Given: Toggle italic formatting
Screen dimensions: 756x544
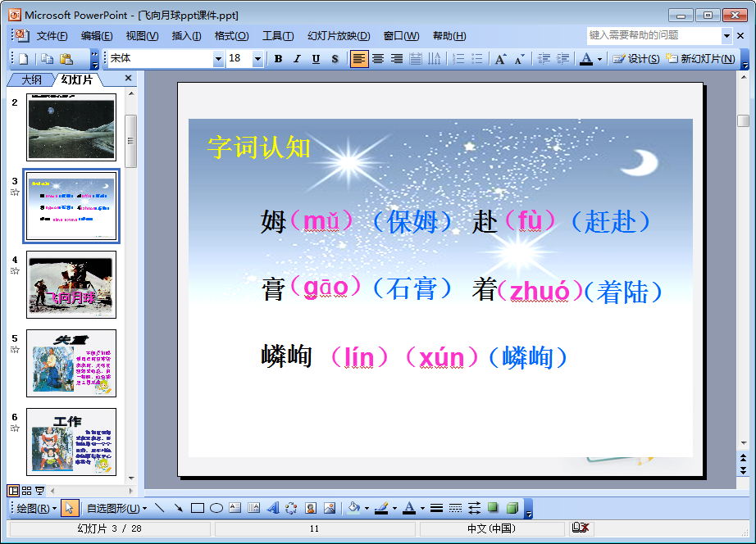Looking at the screenshot, I should 297,59.
